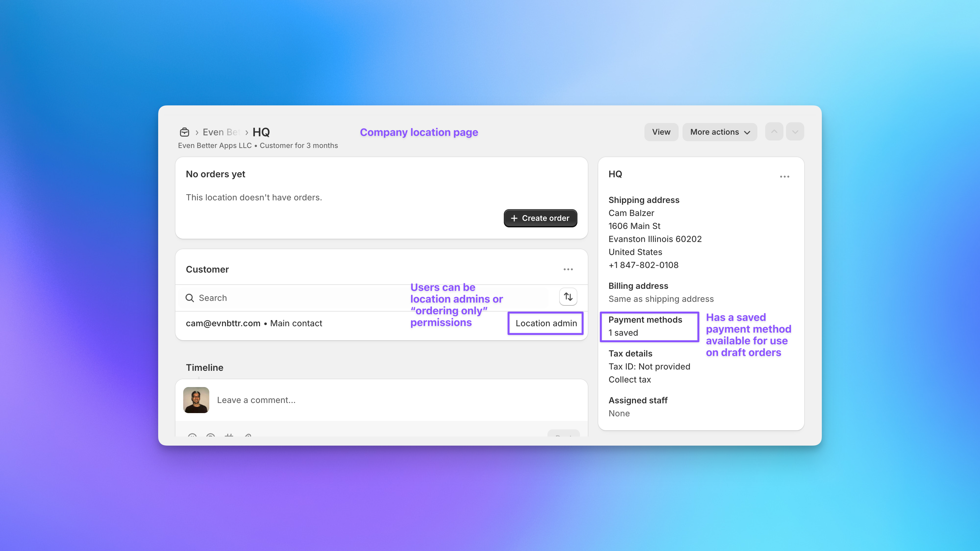Click the magnifying glass icon in Customer search

[190, 298]
